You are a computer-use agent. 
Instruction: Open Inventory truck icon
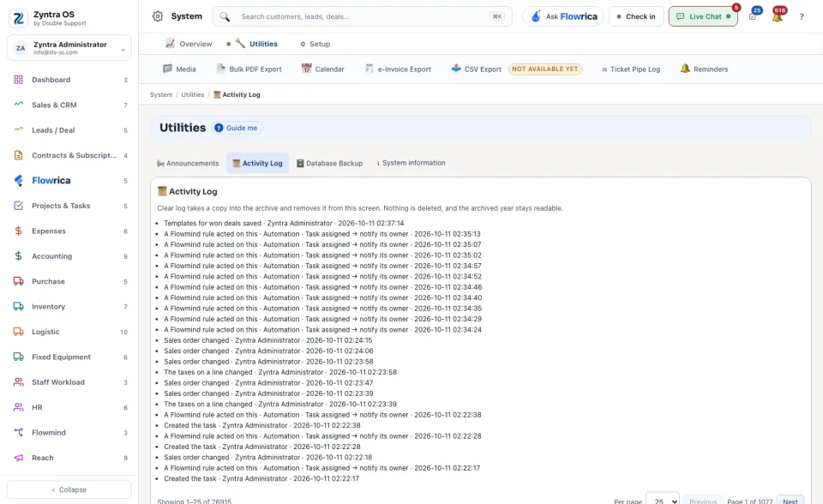click(18, 307)
